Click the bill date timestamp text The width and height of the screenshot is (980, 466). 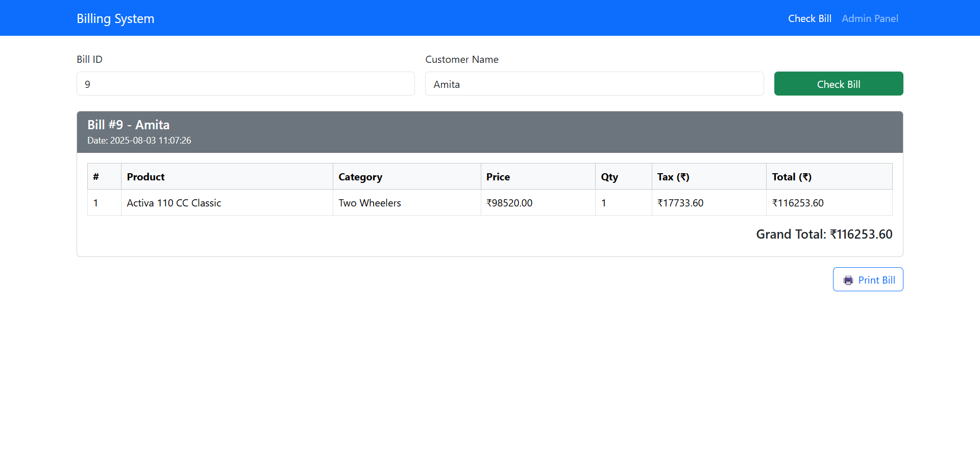[x=139, y=141]
